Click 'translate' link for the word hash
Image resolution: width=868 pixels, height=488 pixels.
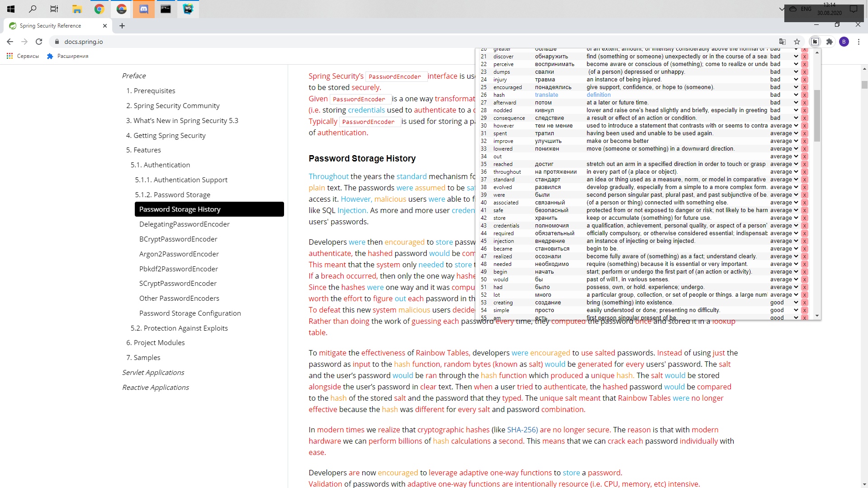tap(546, 95)
